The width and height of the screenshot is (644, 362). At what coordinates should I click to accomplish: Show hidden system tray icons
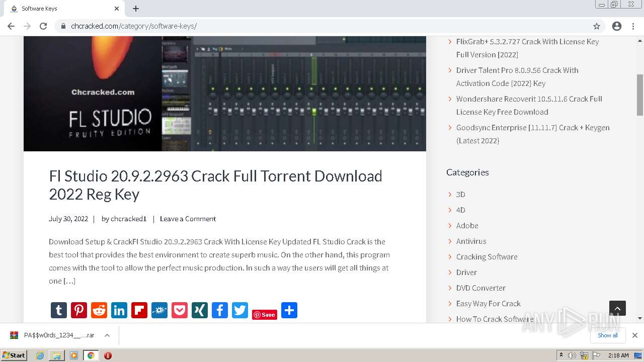(x=561, y=355)
